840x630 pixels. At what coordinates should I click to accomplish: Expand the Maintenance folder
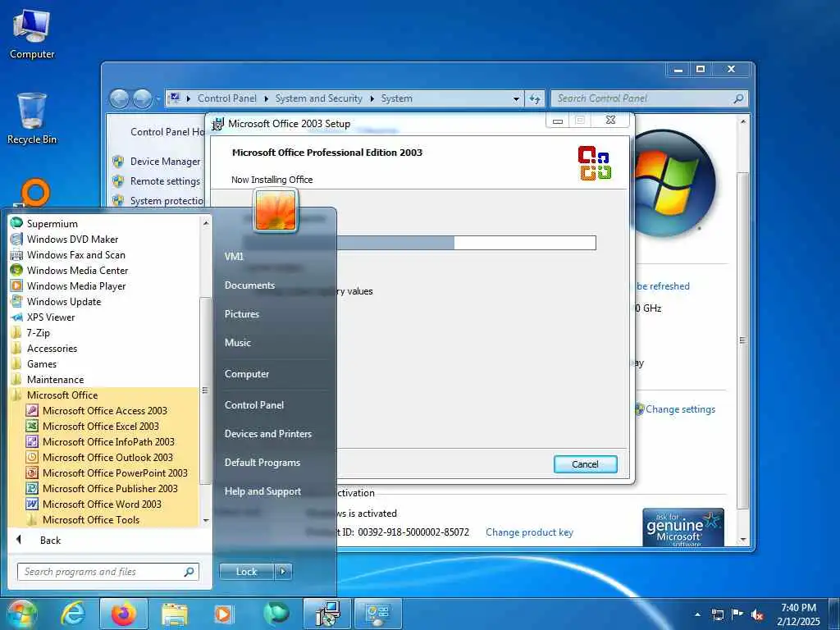[55, 379]
